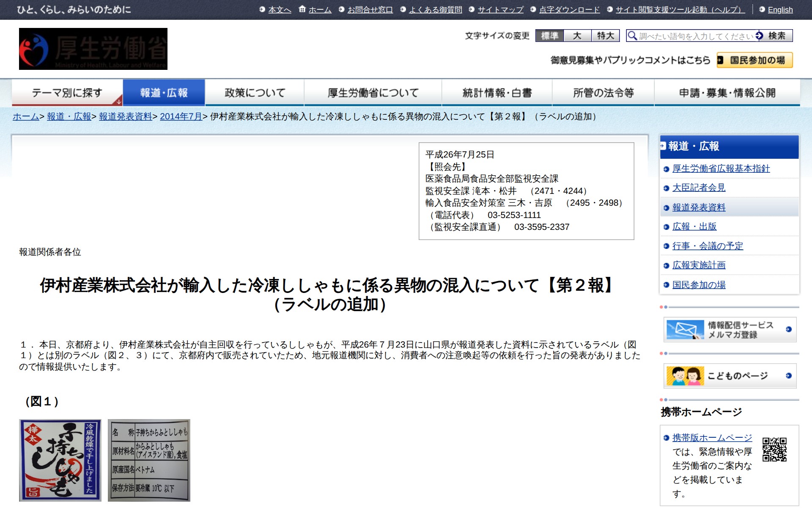Open the 統計情報・白書 navigation tab
The width and height of the screenshot is (812, 508).
[497, 93]
